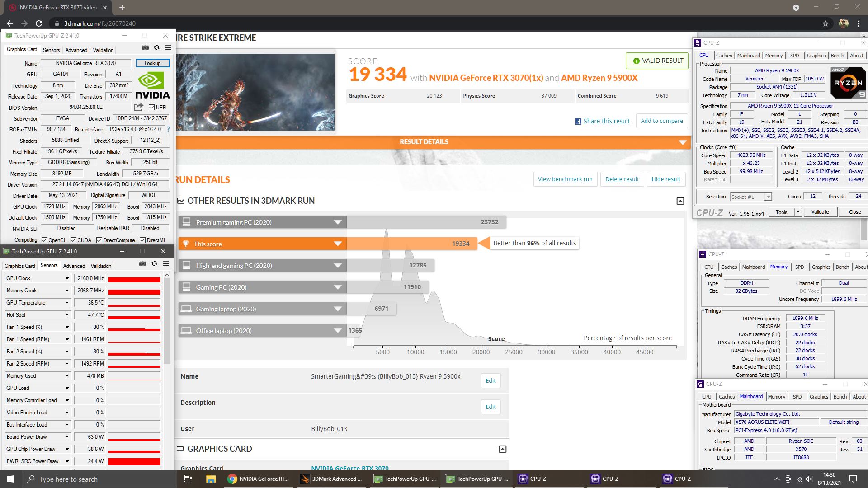Show hidden system tray icons

click(x=777, y=479)
